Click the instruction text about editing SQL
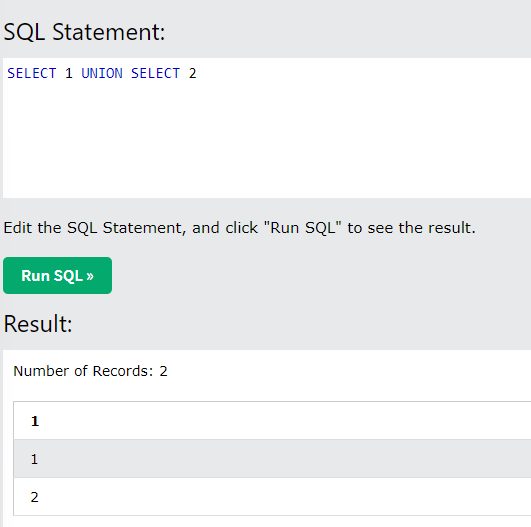The width and height of the screenshot is (531, 527). (239, 228)
